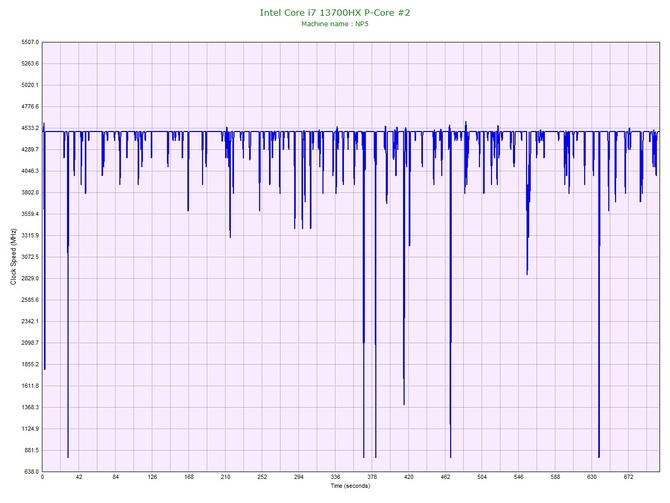The image size is (670, 503).
Task: Click the 2829.0 y-axis value
Action: 30,279
